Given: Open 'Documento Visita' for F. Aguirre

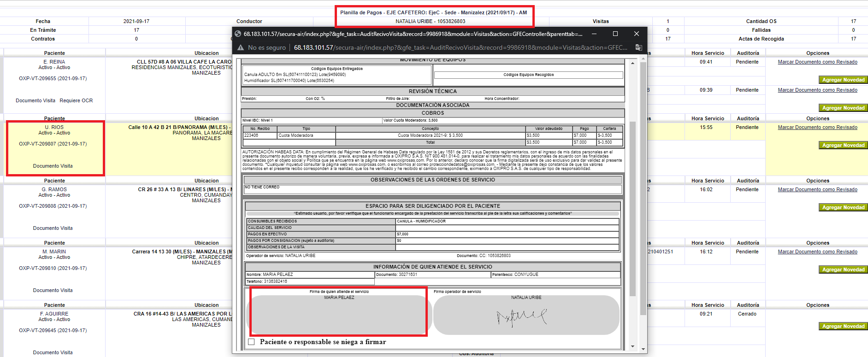Looking at the screenshot, I should click(53, 352).
